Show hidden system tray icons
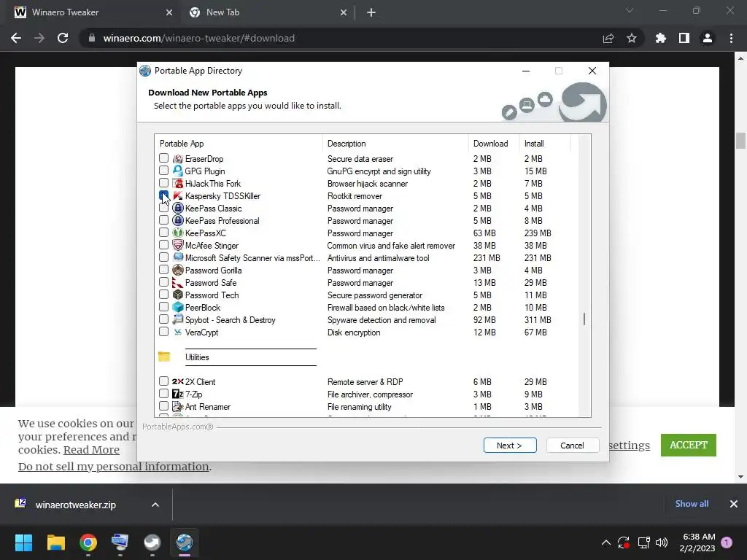The width and height of the screenshot is (747, 560). 606,542
